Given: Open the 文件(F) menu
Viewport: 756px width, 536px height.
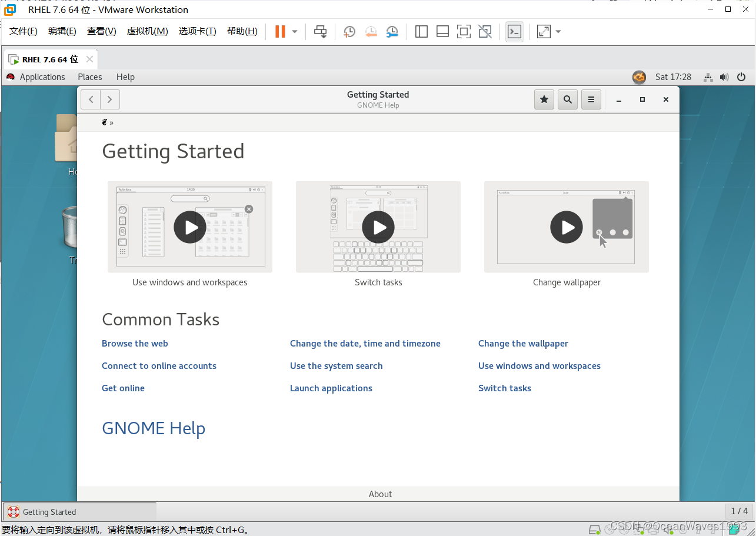Looking at the screenshot, I should [x=24, y=31].
